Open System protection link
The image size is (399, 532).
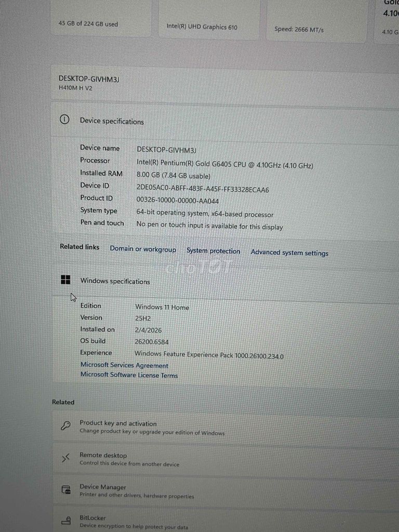[x=214, y=251]
